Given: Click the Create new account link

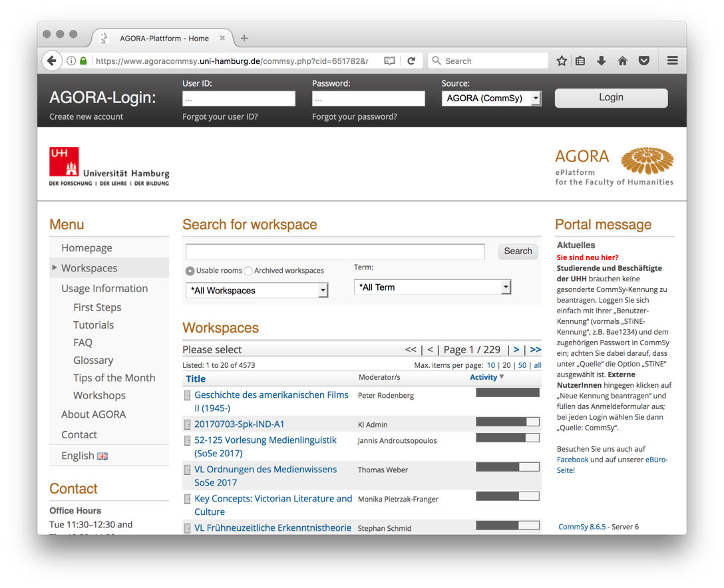Looking at the screenshot, I should tap(87, 116).
